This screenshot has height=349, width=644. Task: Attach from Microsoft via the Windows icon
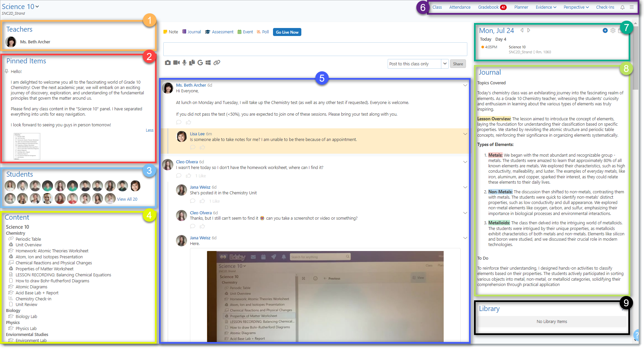point(208,63)
